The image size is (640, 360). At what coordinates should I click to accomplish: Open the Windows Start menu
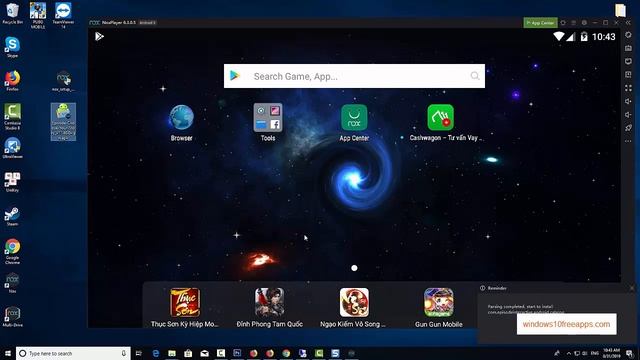pyautogui.click(x=8, y=353)
